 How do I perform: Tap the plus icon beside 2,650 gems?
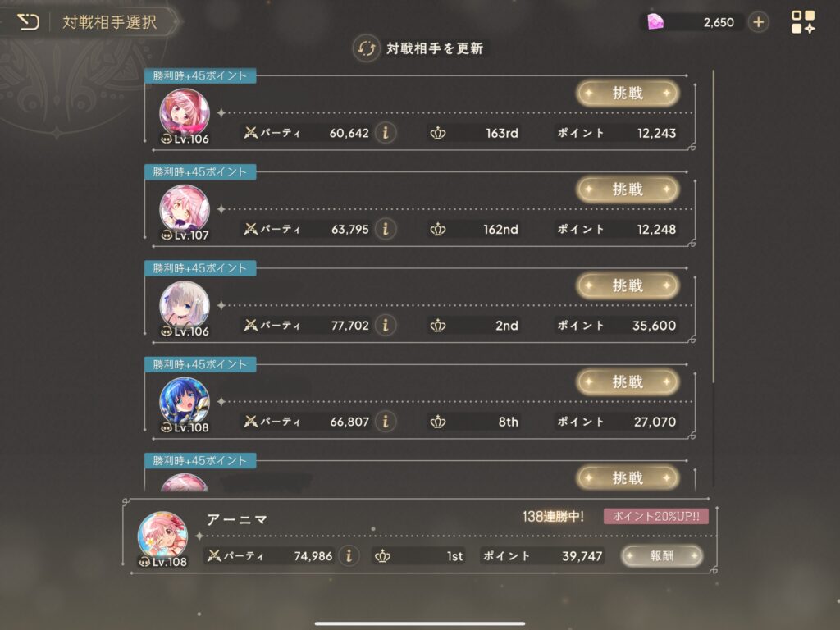click(758, 22)
